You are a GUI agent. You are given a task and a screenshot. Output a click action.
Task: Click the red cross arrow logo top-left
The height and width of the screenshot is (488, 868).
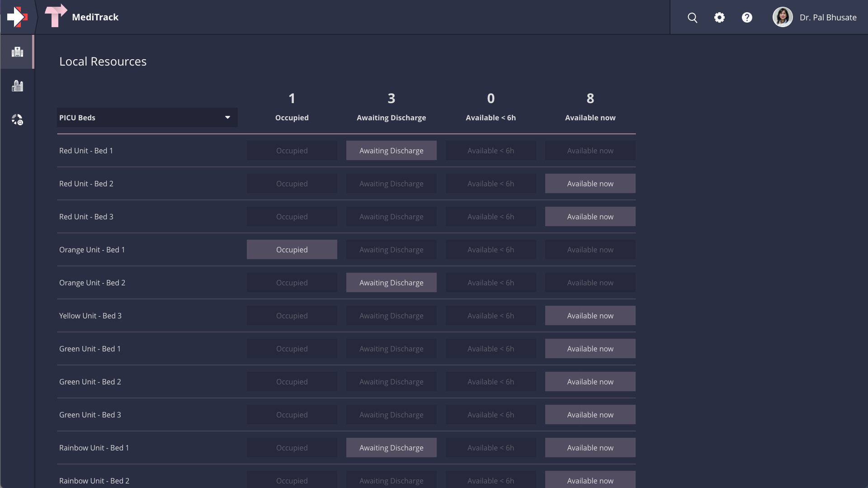[x=17, y=17]
